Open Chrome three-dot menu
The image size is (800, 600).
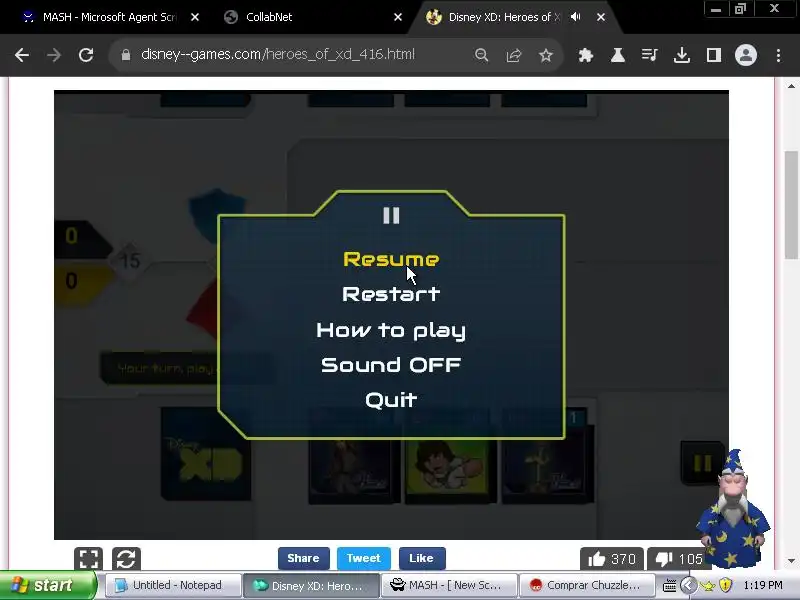pos(778,55)
